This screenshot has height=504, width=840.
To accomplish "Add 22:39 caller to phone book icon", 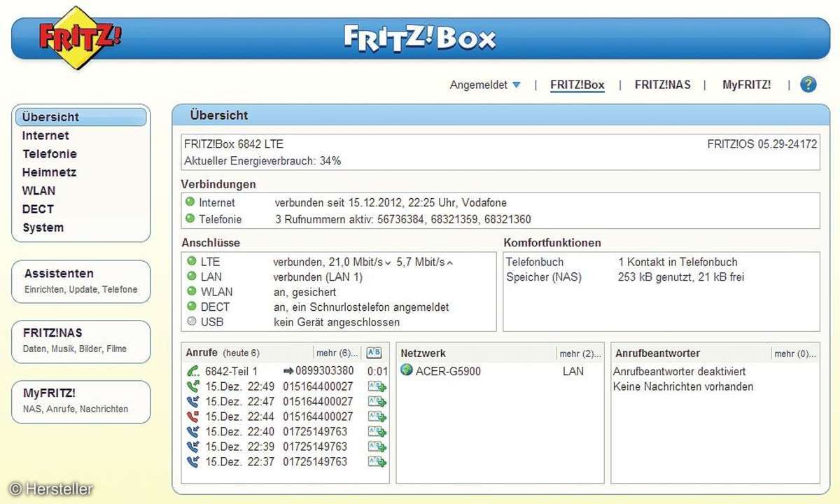I will pyautogui.click(x=377, y=447).
